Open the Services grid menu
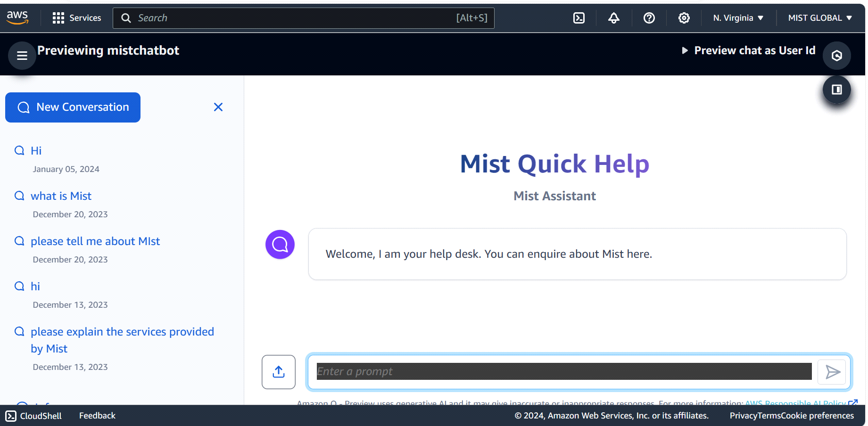 click(77, 18)
